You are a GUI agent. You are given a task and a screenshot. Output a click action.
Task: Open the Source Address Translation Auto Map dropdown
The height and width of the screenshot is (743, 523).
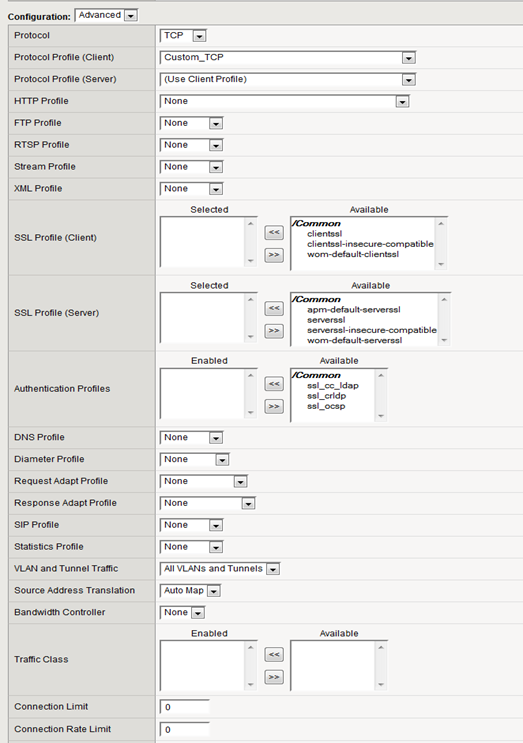(x=190, y=590)
